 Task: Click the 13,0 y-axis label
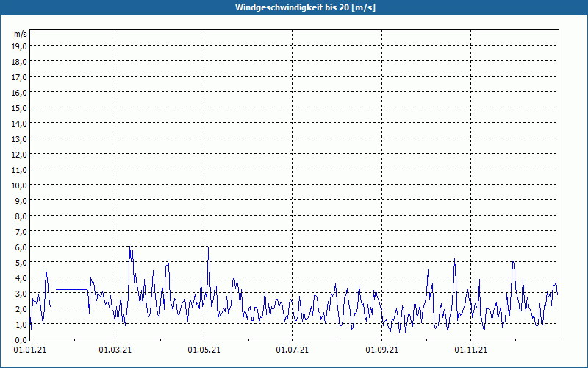click(19, 139)
